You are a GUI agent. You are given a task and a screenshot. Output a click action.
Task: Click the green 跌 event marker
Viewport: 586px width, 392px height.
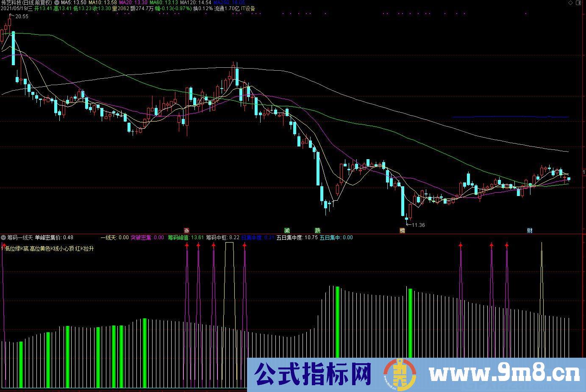pos(317,231)
